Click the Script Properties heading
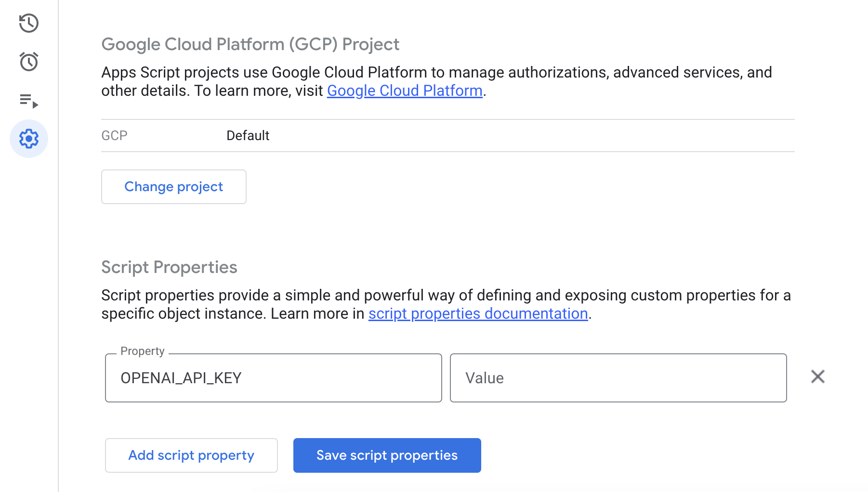The width and height of the screenshot is (868, 492). (x=169, y=267)
